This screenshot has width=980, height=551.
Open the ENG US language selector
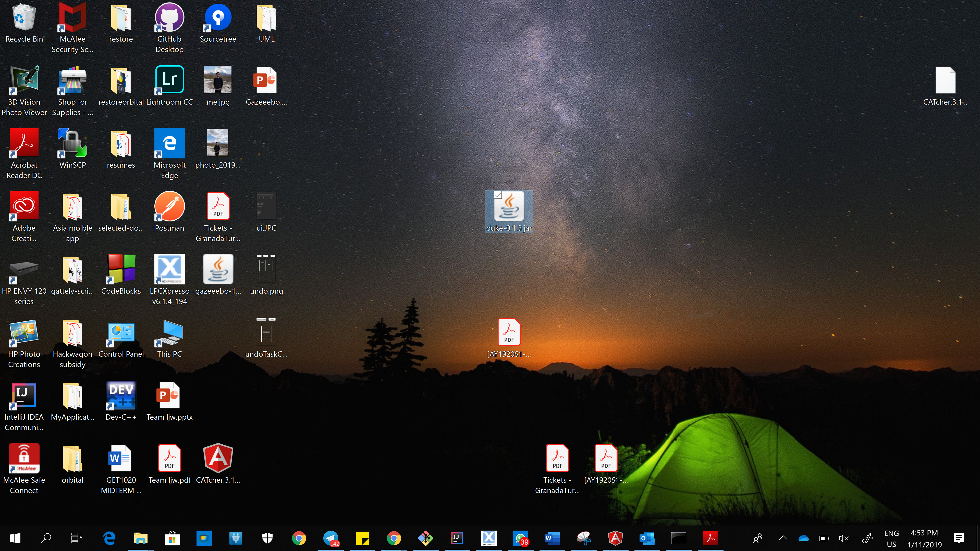(x=891, y=539)
